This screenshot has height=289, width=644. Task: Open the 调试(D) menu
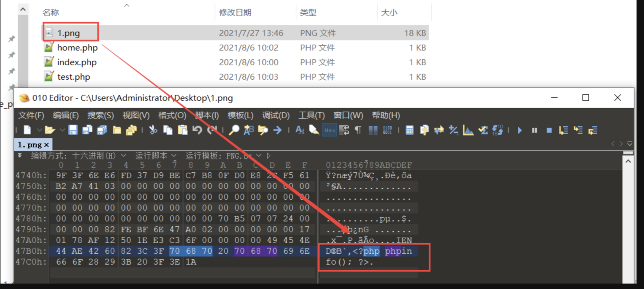[276, 115]
